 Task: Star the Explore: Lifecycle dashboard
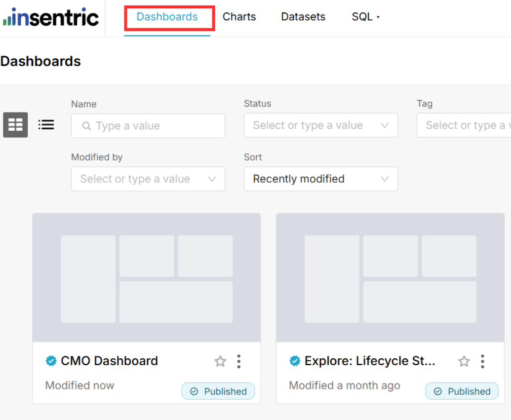(x=464, y=362)
